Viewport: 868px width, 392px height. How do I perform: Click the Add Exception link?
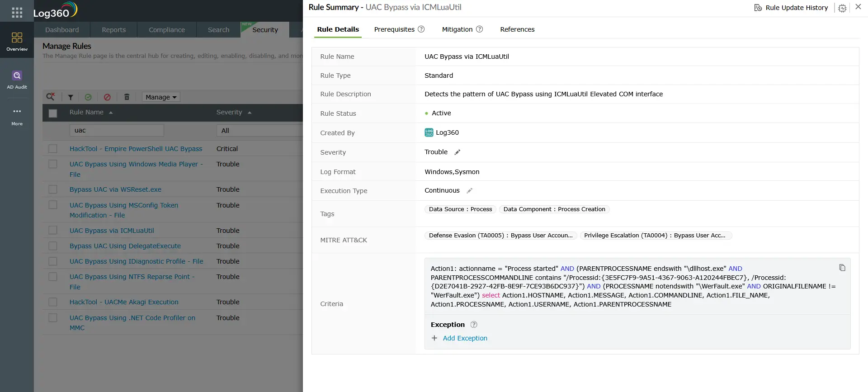pyautogui.click(x=465, y=338)
